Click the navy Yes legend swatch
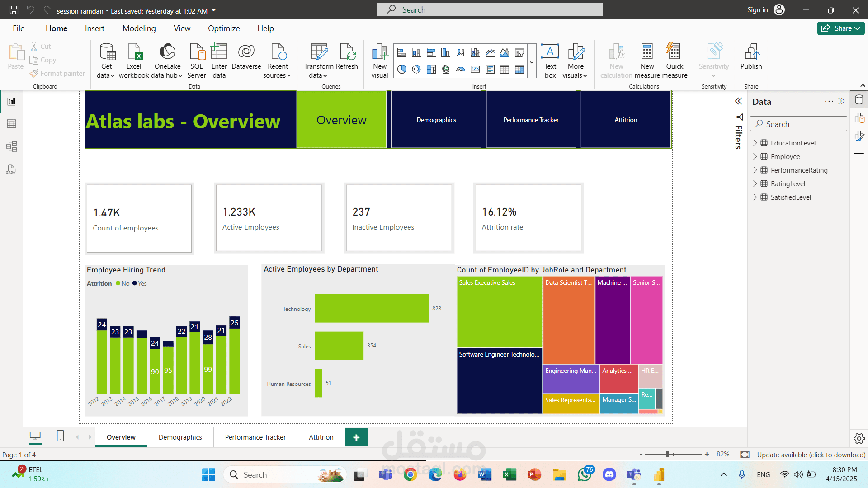This screenshot has height=488, width=868. (x=135, y=283)
